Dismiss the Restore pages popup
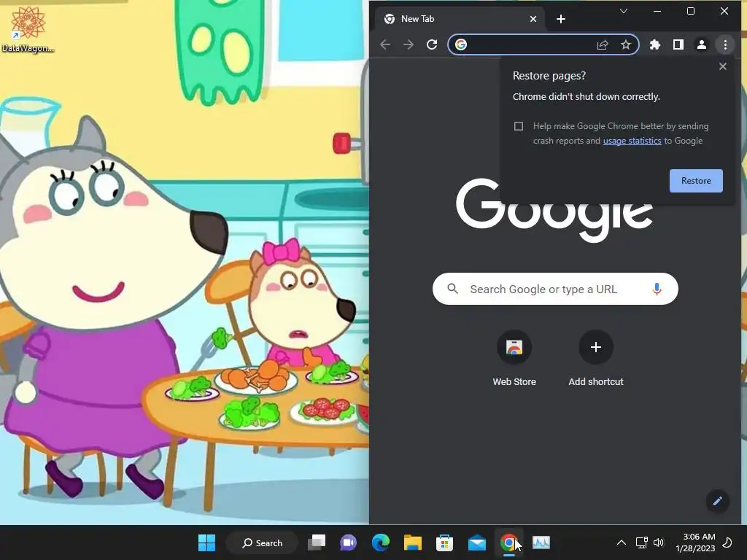 tap(723, 66)
